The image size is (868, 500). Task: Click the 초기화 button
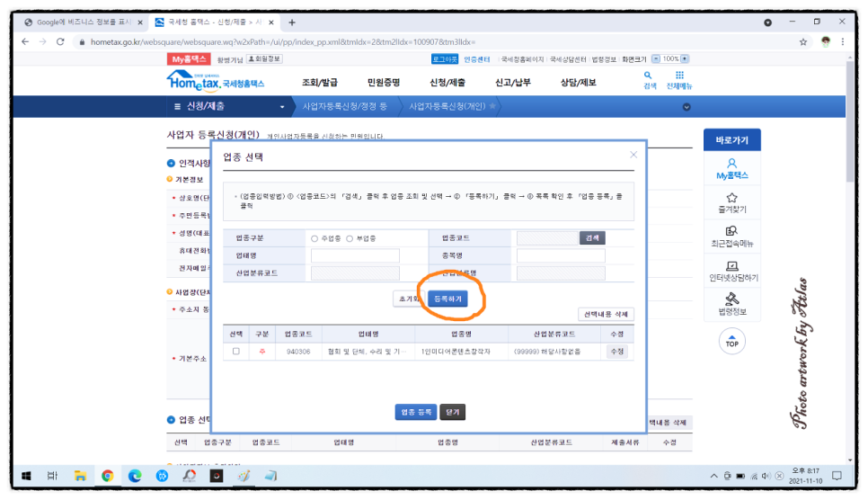(x=409, y=299)
